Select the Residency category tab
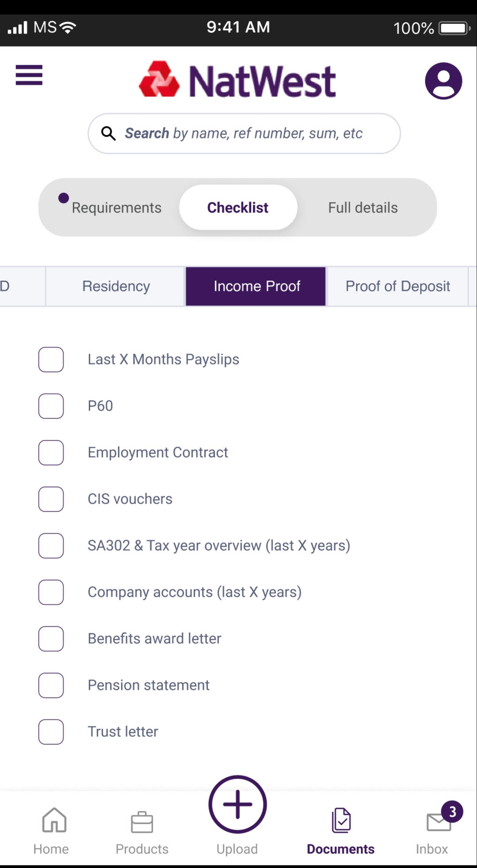Viewport: 477px width, 868px height. point(116,286)
